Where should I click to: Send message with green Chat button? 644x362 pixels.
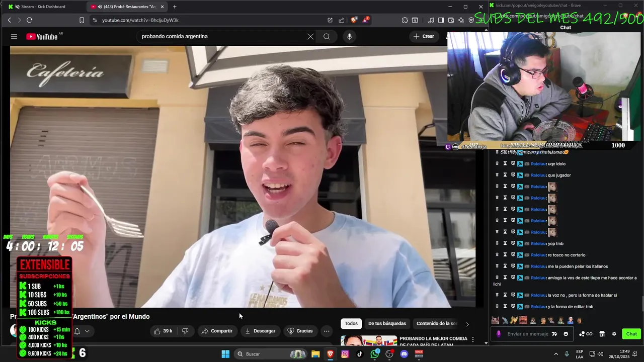pyautogui.click(x=631, y=334)
